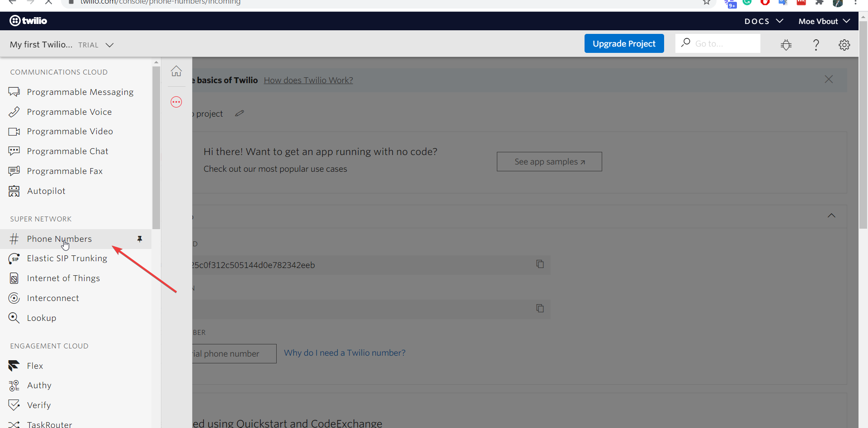Viewport: 868px width, 428px height.
Task: Open Elastic SIP Trunking menu item
Action: point(67,259)
